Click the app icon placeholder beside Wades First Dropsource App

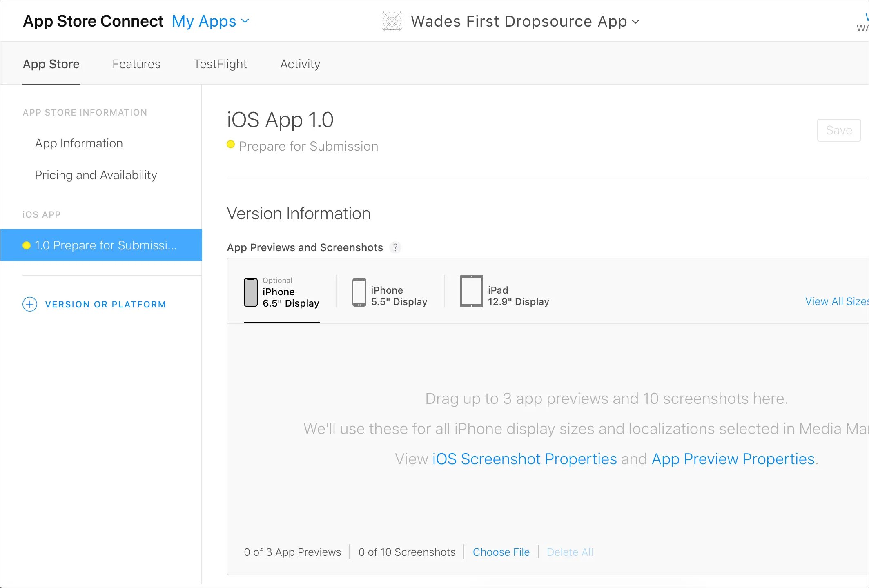point(392,21)
